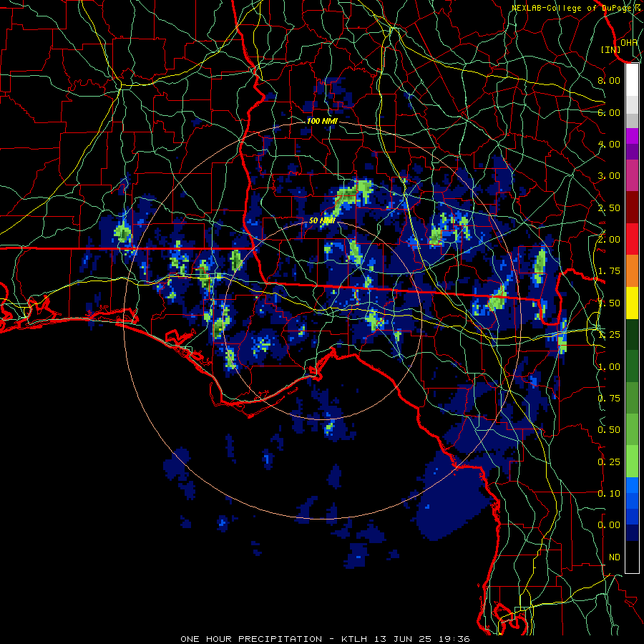Select the orange legend swatch
The height and width of the screenshot is (644, 644).
[x=632, y=271]
